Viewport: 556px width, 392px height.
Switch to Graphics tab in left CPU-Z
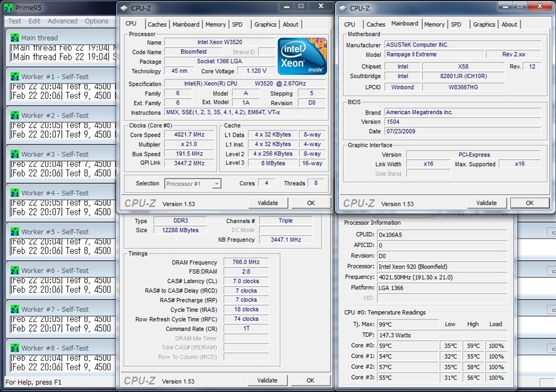[265, 24]
